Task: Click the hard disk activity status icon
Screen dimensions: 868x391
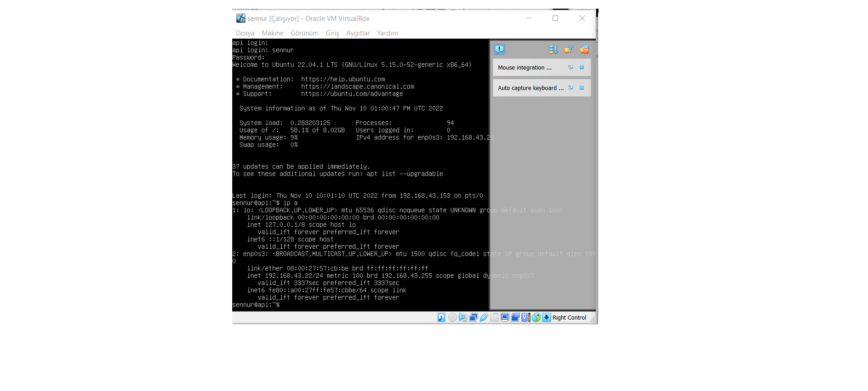Action: (x=441, y=317)
